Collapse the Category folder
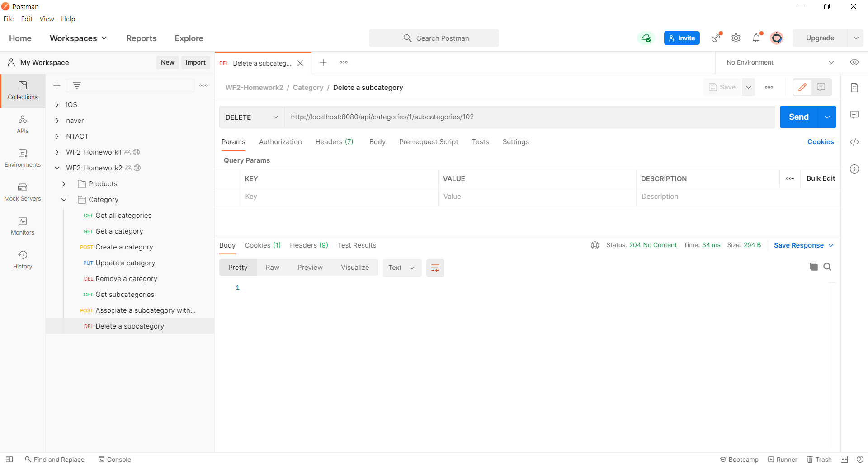The width and height of the screenshot is (868, 465). click(x=64, y=200)
